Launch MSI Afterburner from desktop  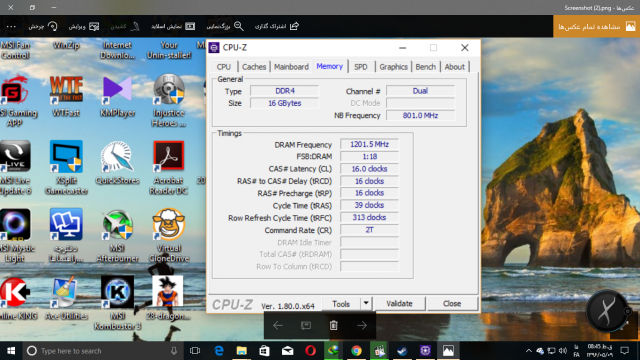click(x=117, y=236)
